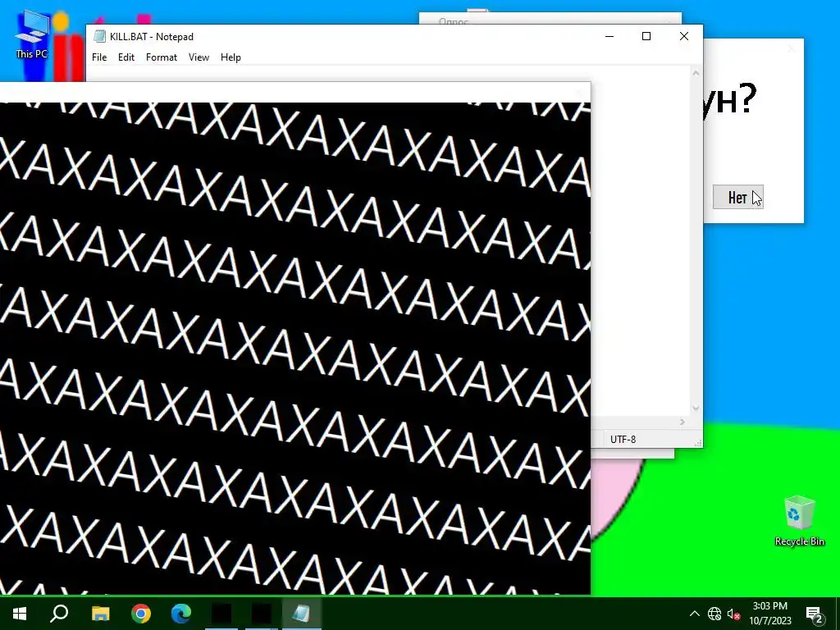Open the Edit menu in Notepad
This screenshot has width=840, height=630.
[x=126, y=57]
